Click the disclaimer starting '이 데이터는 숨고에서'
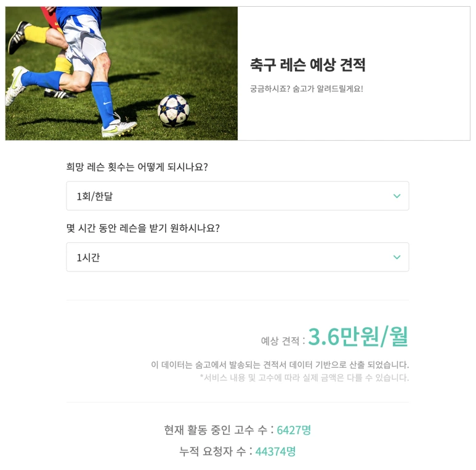 (280, 365)
